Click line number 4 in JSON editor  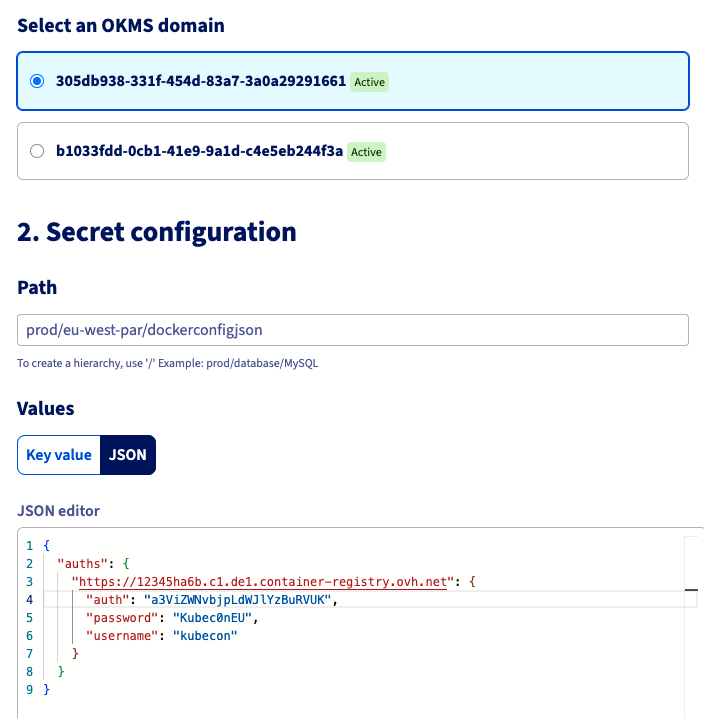coord(31,599)
